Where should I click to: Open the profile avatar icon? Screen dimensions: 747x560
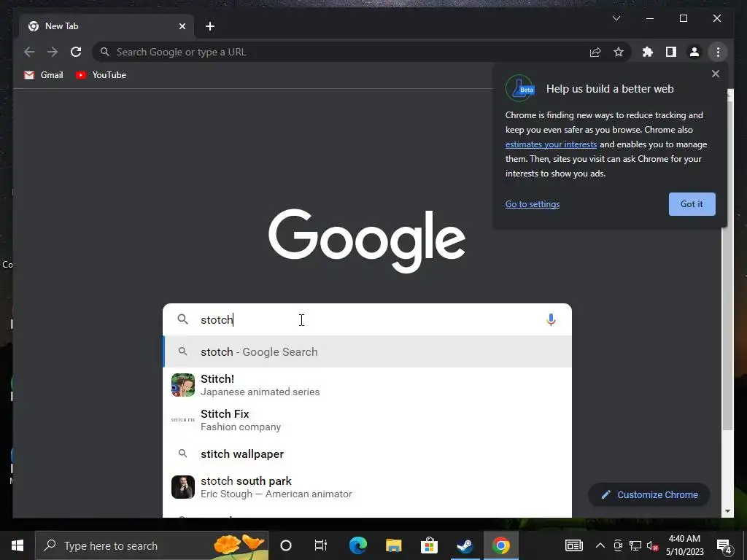[x=694, y=52]
